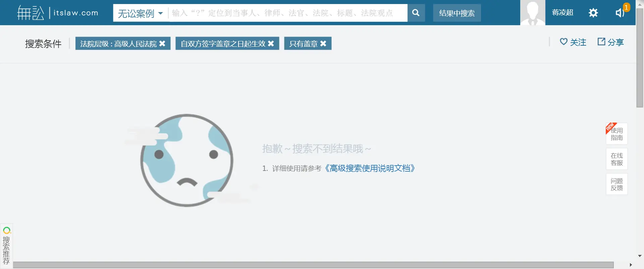Click the 结果中搜索 button

click(457, 13)
